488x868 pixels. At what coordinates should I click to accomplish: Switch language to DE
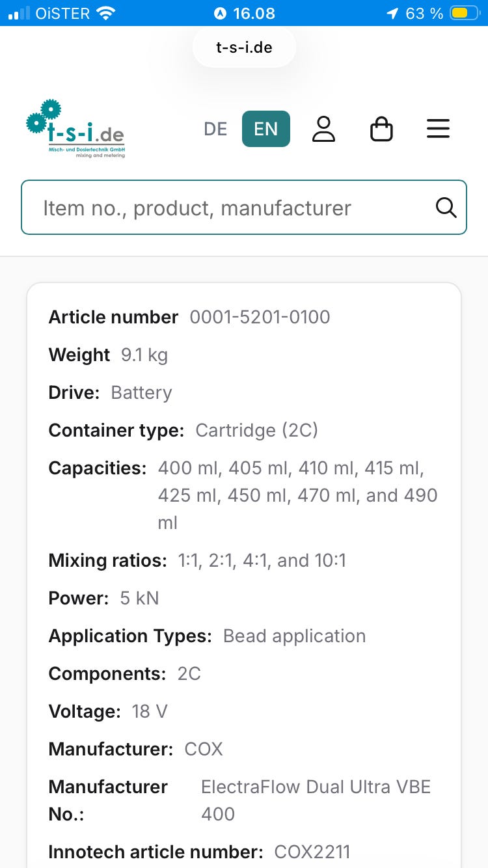coord(215,129)
